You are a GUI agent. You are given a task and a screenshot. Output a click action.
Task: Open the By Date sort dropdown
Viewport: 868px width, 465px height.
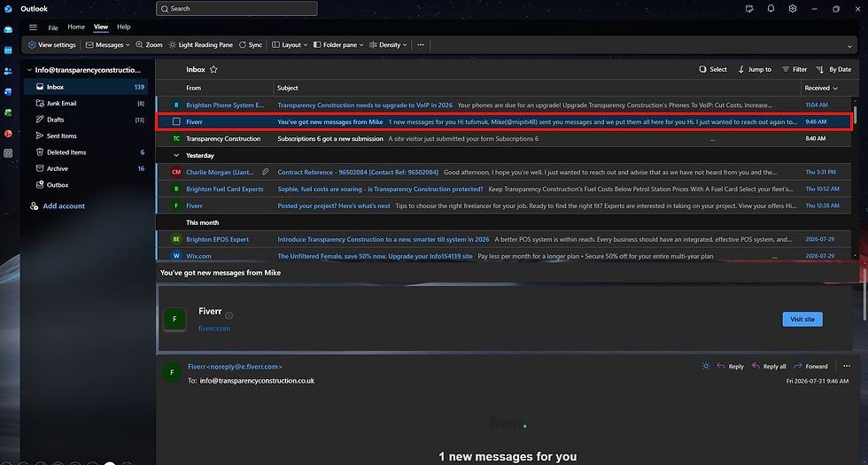tap(833, 70)
